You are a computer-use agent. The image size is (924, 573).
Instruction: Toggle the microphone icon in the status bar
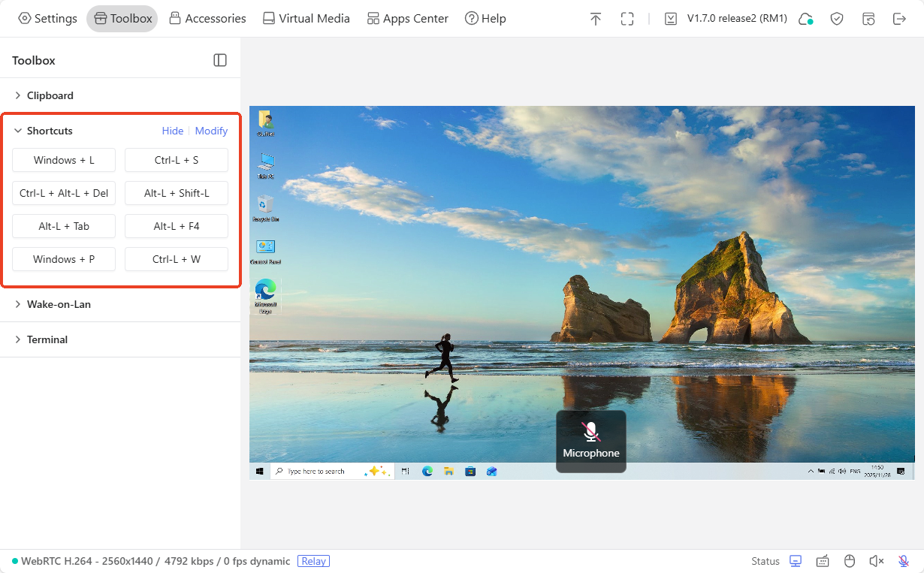904,561
